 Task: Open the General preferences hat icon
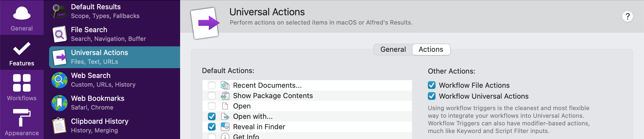click(22, 14)
